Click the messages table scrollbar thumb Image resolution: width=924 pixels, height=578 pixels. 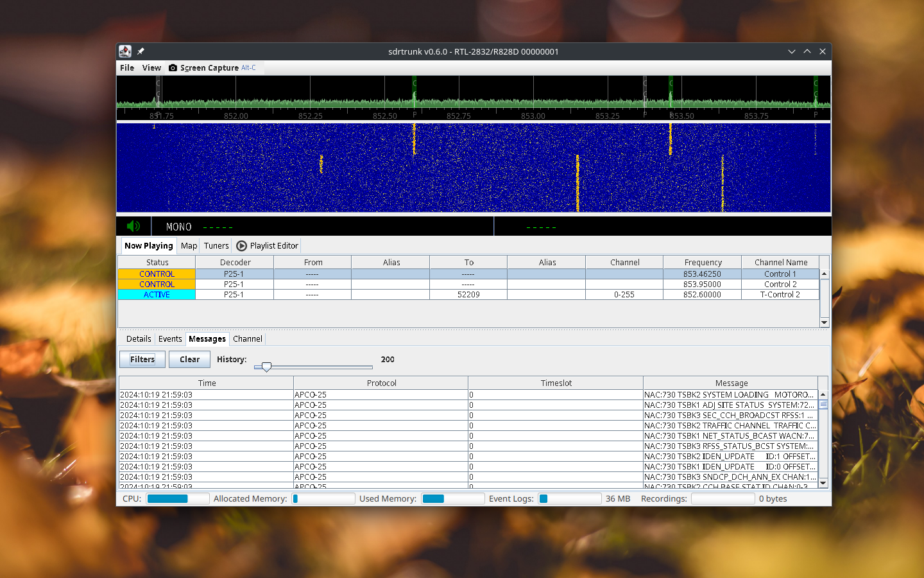823,405
